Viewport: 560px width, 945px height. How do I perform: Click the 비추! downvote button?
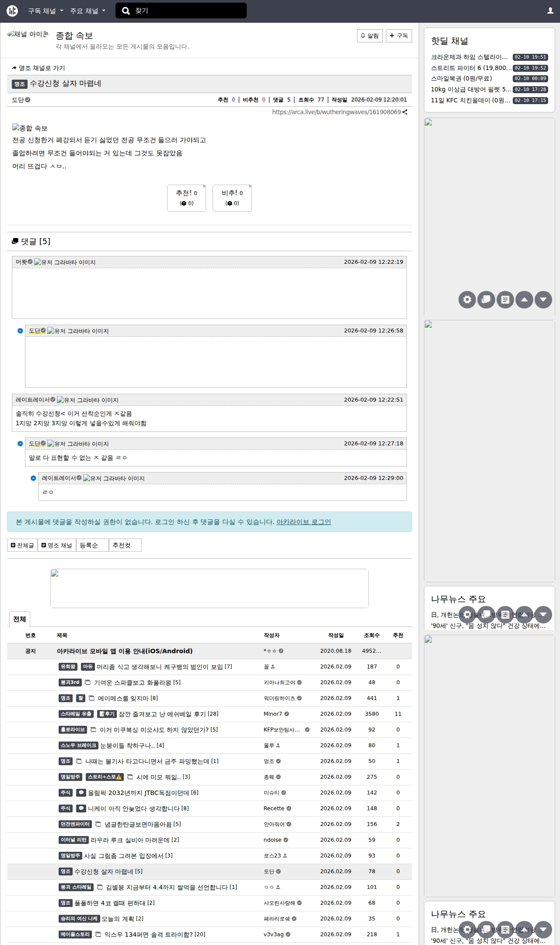[x=232, y=198]
